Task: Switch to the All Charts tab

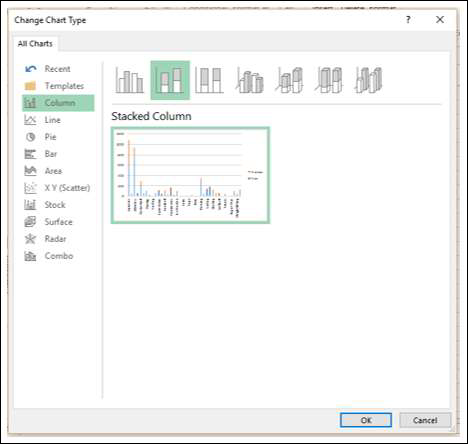Action: [x=35, y=44]
